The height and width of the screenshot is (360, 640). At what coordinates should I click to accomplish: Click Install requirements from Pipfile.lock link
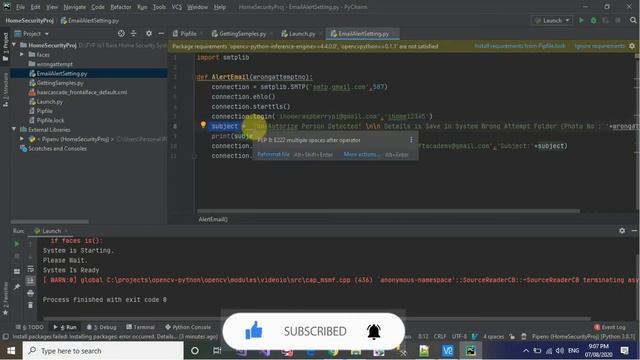click(520, 46)
